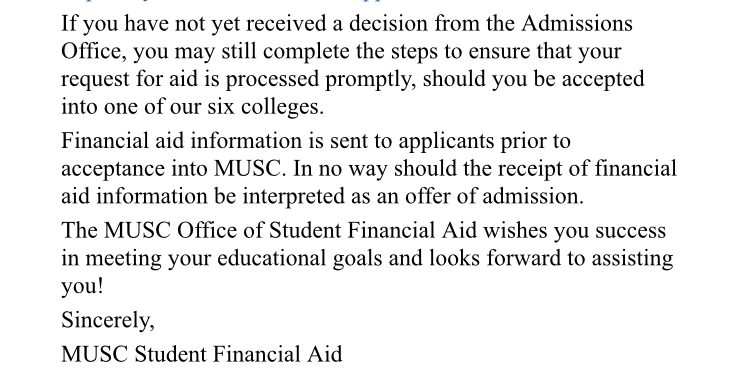Click the "MUSC Student Financial Aid" signature
Viewport: 750px width, 387px height.
point(202,354)
